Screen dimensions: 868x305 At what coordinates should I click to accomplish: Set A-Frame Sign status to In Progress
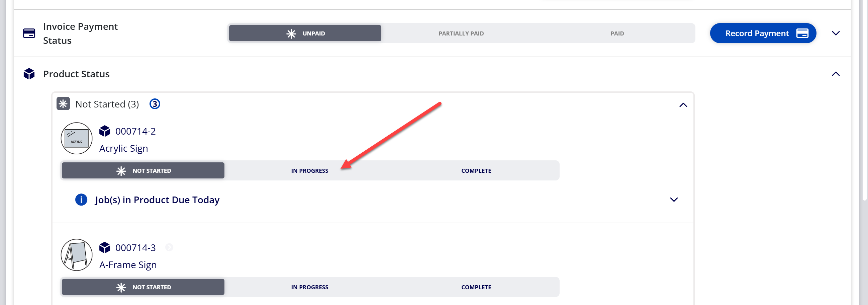(309, 287)
